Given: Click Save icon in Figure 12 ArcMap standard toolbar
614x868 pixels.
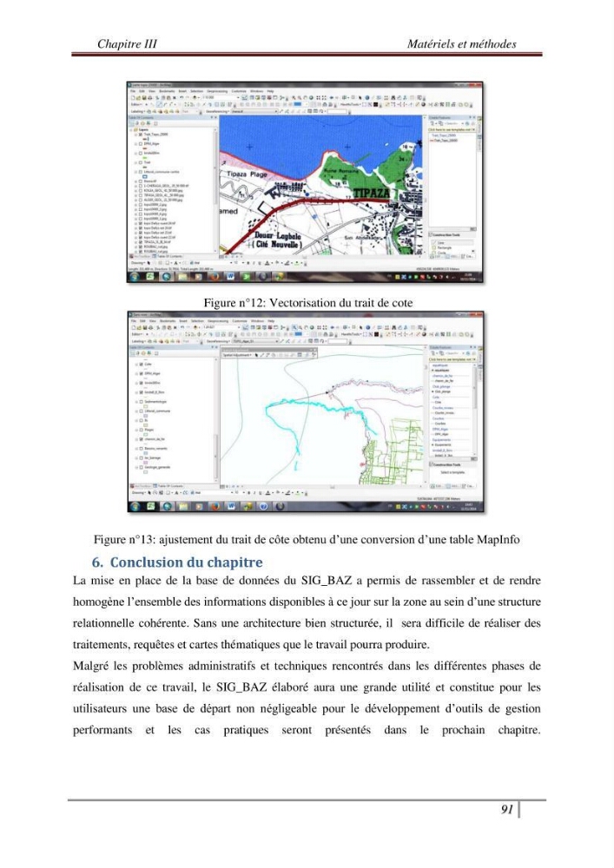Looking at the screenshot, I should pos(144,97).
